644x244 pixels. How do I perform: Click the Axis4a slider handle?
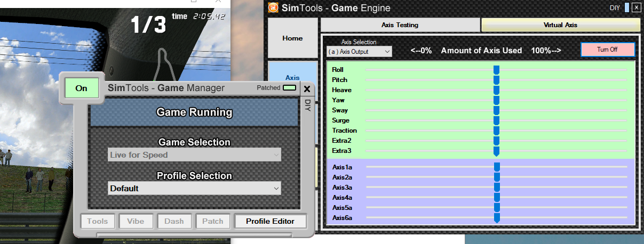coord(497,198)
